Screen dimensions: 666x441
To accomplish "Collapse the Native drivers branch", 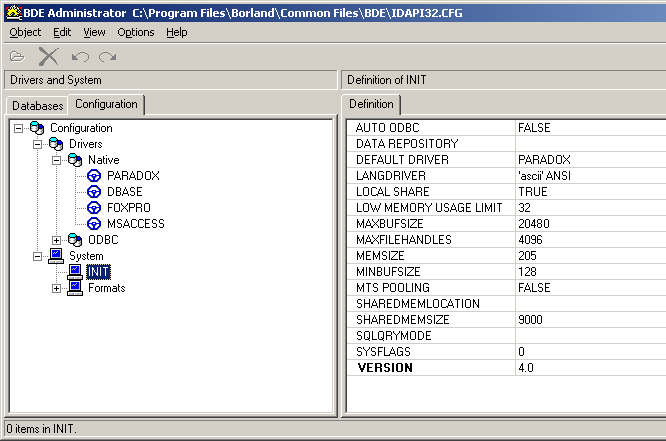I will pyautogui.click(x=56, y=161).
